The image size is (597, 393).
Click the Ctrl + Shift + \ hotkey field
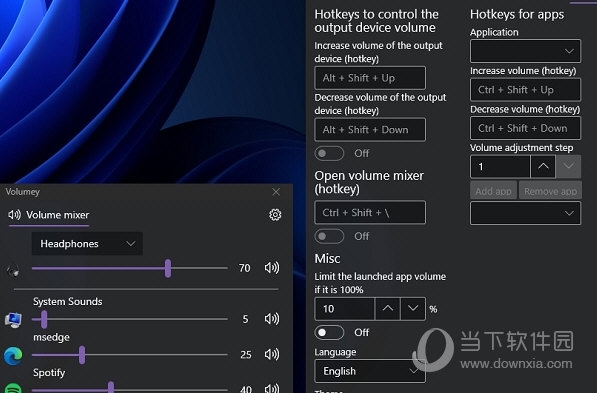[370, 212]
